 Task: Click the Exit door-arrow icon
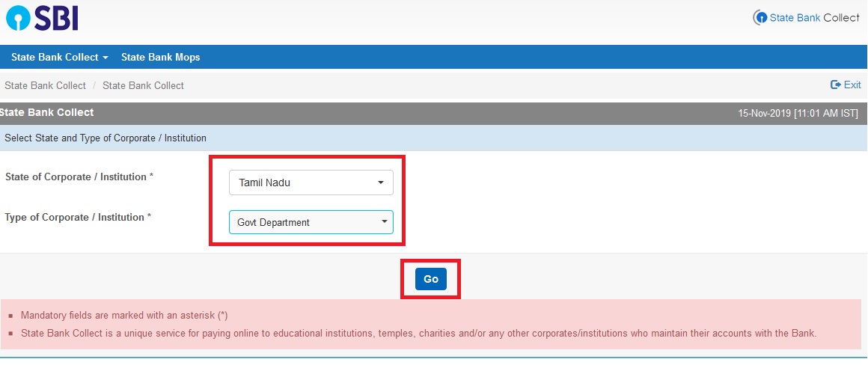(836, 85)
